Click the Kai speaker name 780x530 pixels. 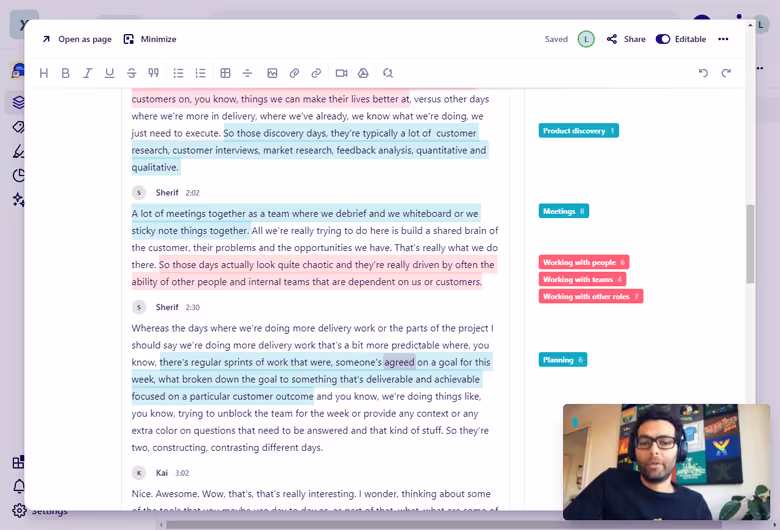coord(162,473)
